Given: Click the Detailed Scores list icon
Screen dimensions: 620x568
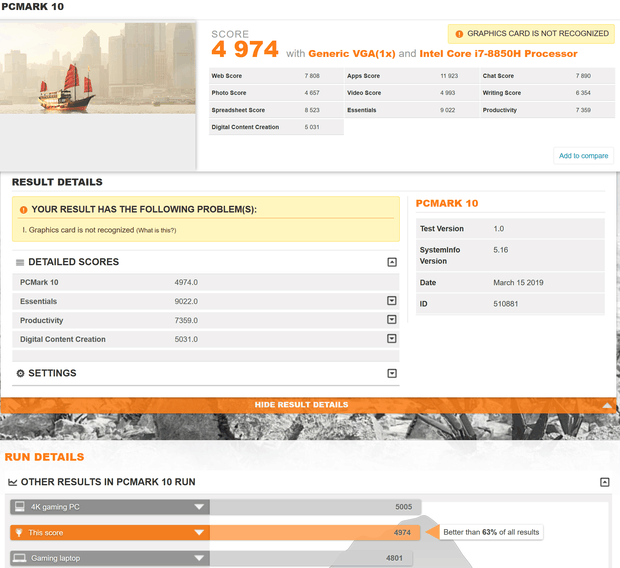Looking at the screenshot, I should (20, 262).
